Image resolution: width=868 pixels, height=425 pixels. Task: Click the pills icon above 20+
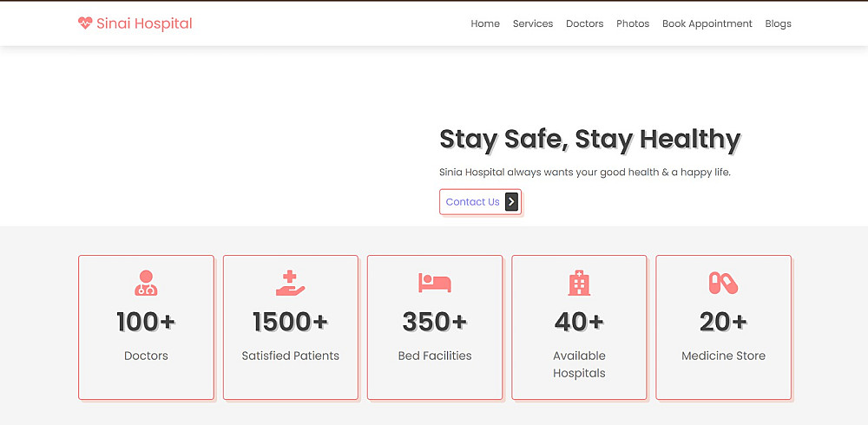pos(723,283)
